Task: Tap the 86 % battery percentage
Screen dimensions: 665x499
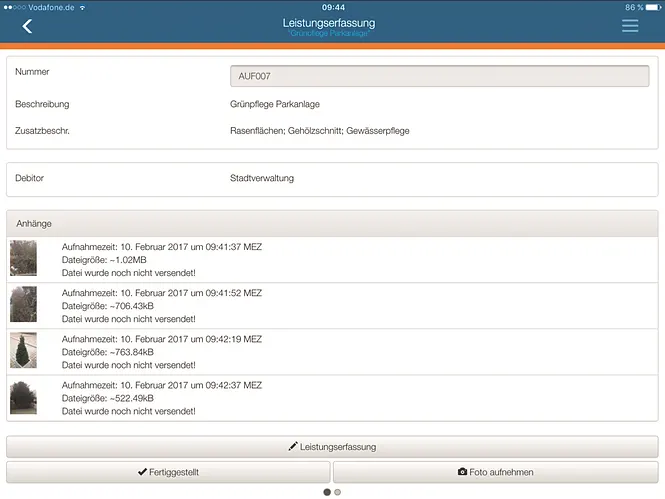Action: click(x=634, y=8)
